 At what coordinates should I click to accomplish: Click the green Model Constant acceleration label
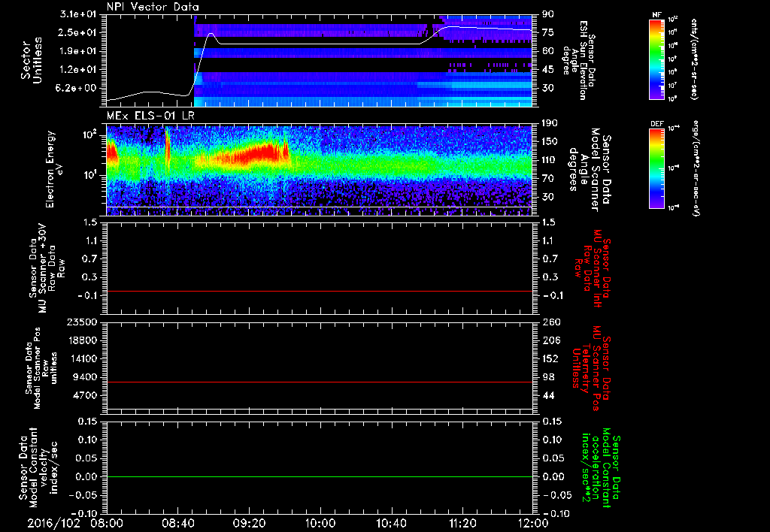point(601,469)
